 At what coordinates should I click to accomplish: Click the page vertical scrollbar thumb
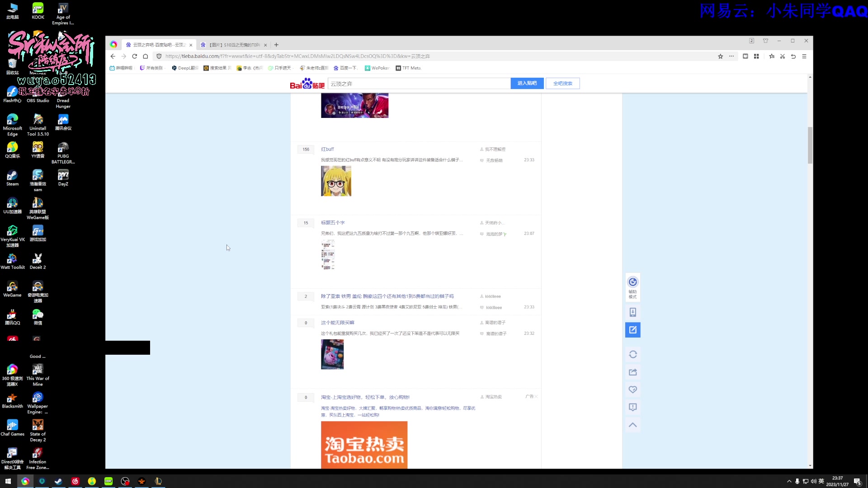point(810,145)
